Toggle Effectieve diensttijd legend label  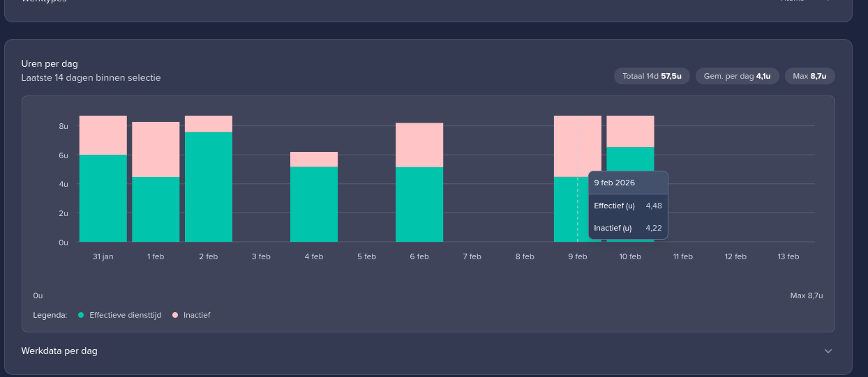[125, 315]
